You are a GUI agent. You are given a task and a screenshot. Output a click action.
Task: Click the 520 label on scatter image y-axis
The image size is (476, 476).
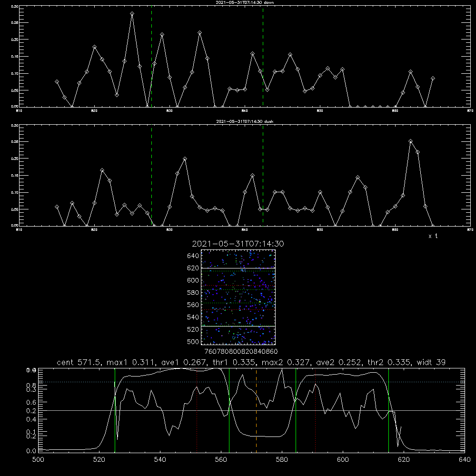(x=193, y=329)
